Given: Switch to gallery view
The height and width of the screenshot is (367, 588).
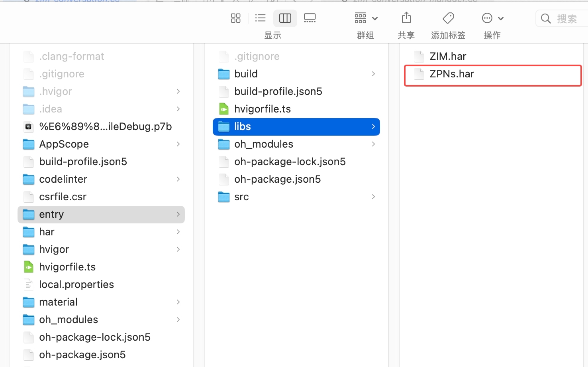Looking at the screenshot, I should click(x=310, y=18).
